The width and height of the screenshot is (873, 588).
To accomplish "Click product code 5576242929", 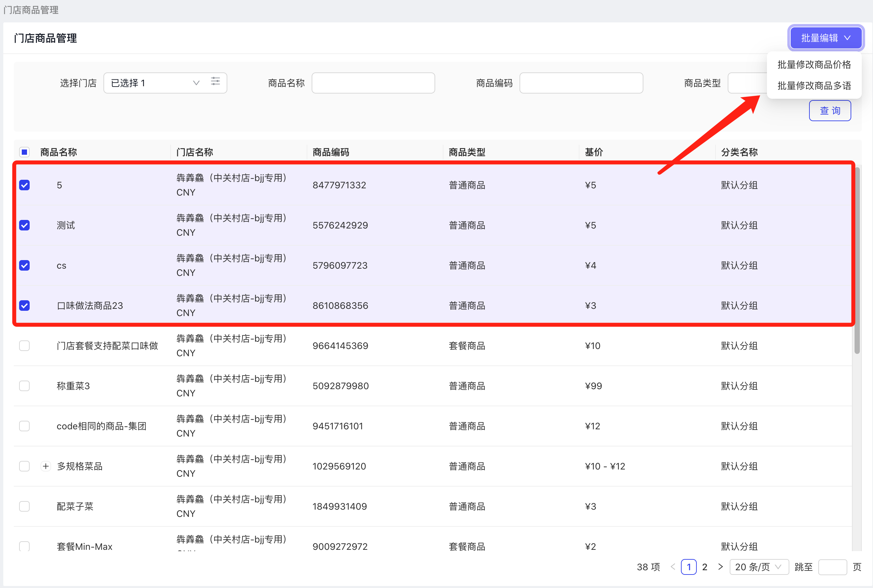I will click(x=340, y=225).
